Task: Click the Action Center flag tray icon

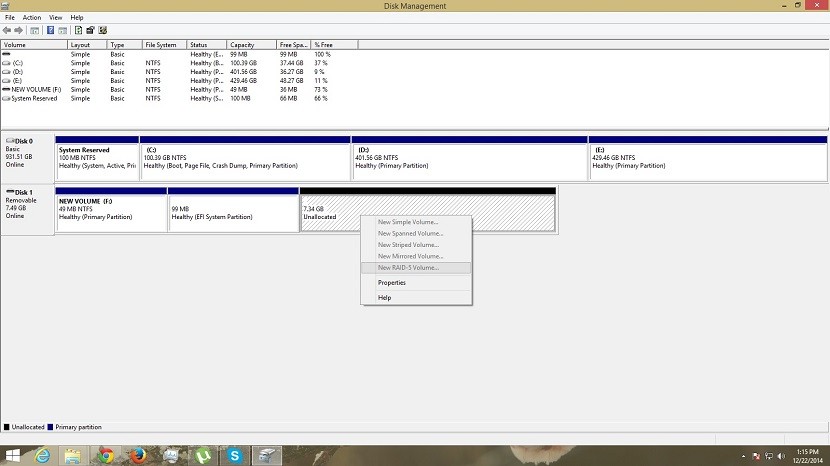Action: (756, 456)
